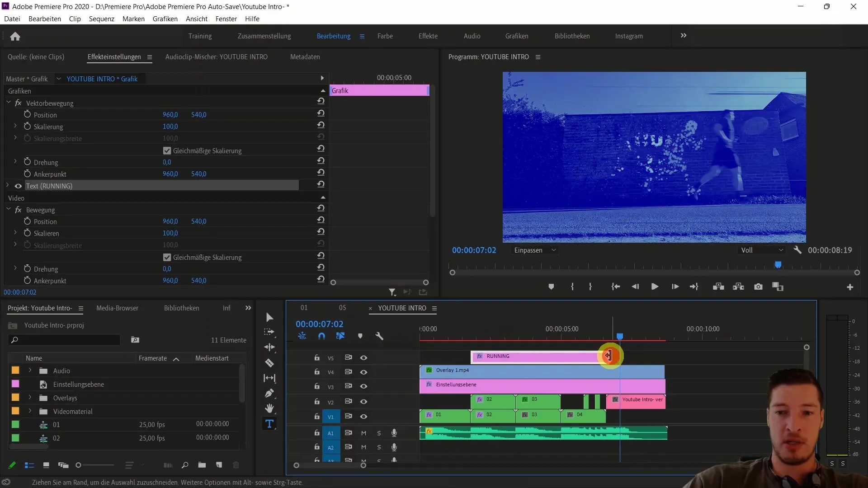Select the Type tool
Viewport: 868px width, 488px height.
[x=269, y=424]
